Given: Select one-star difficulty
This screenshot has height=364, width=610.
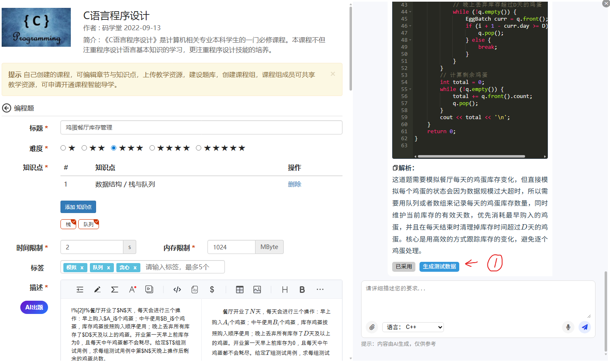Looking at the screenshot, I should point(63,148).
